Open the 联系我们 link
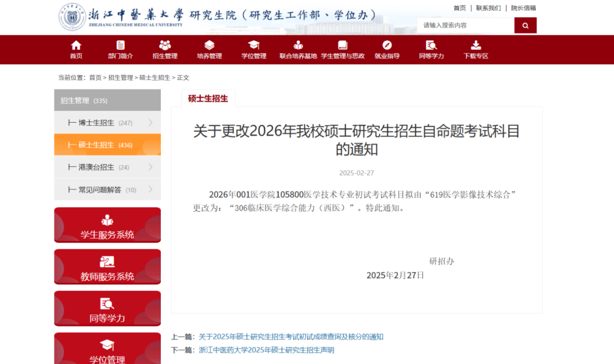 point(488,8)
